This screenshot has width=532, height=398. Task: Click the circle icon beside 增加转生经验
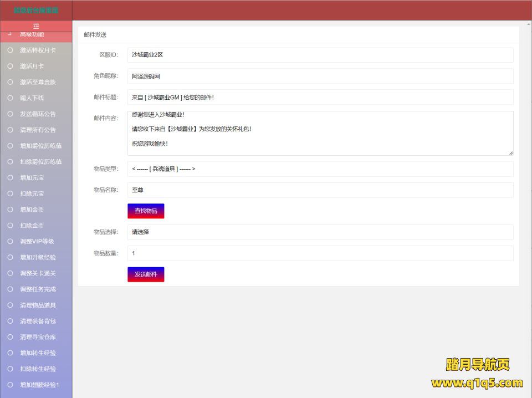click(x=10, y=353)
